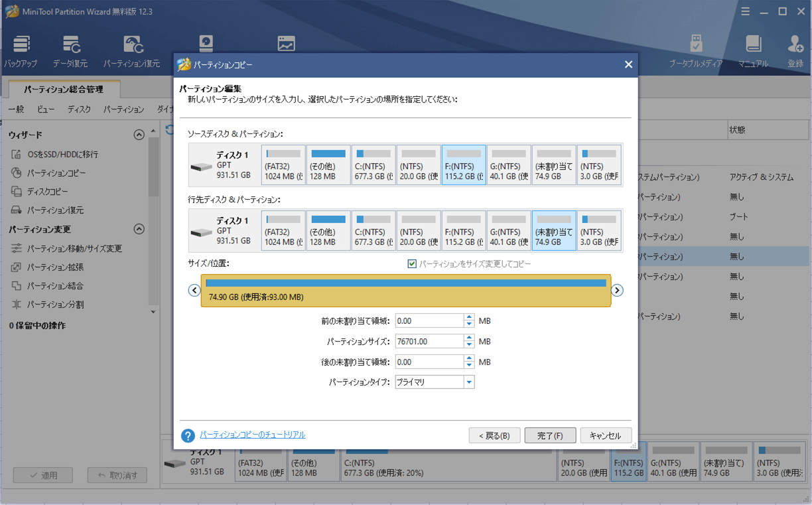Open the ディスク menu
This screenshot has height=505, width=812.
click(x=79, y=109)
